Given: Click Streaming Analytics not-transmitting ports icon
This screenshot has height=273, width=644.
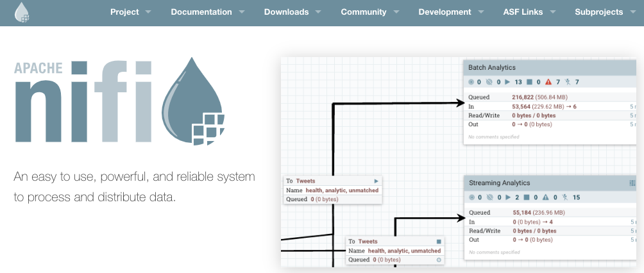Looking at the screenshot, I should 489,197.
